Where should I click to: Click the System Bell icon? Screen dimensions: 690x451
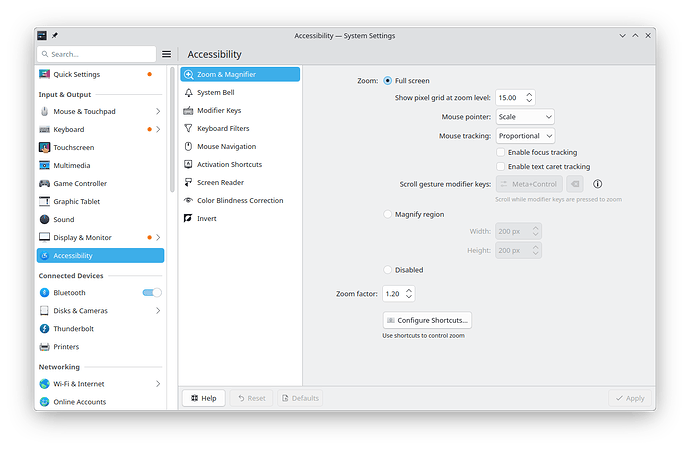pos(188,92)
